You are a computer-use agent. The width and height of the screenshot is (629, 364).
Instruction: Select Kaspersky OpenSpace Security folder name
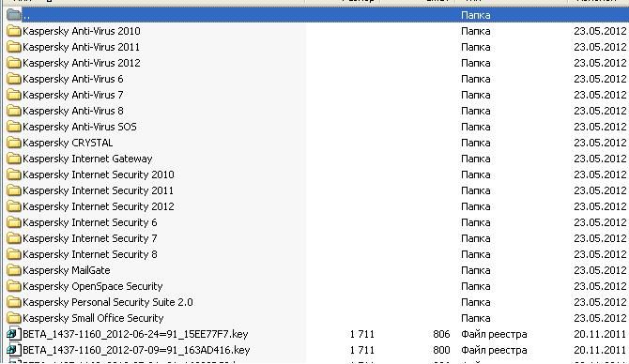click(x=93, y=286)
